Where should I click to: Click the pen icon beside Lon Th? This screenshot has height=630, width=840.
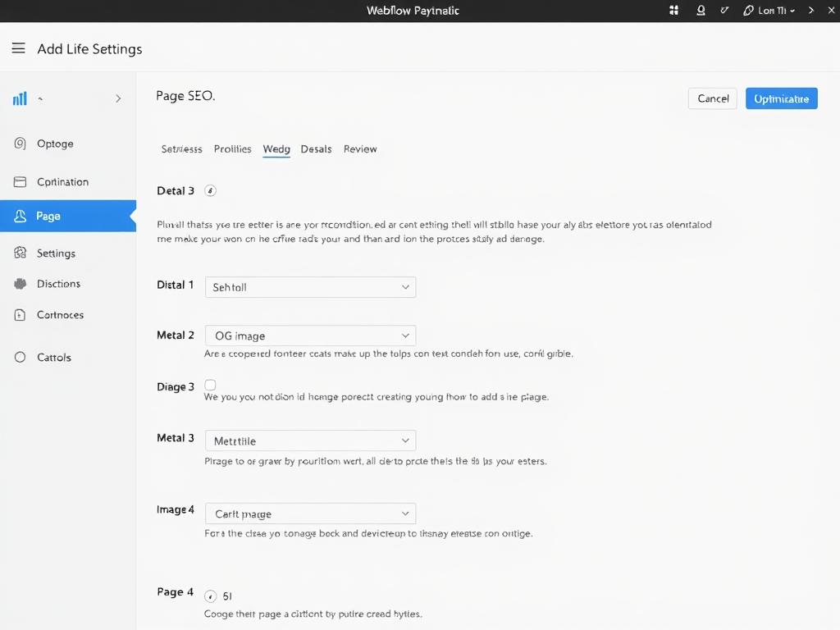click(748, 10)
